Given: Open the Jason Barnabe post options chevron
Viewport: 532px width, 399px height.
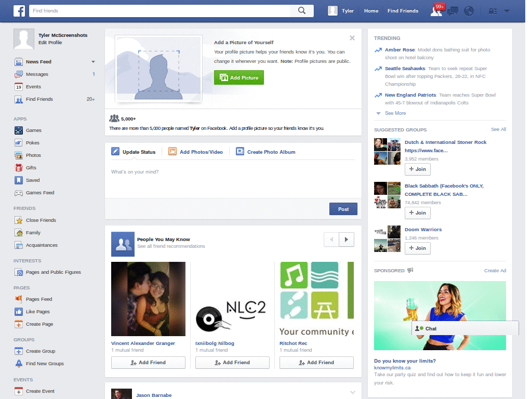Looking at the screenshot, I should (353, 393).
